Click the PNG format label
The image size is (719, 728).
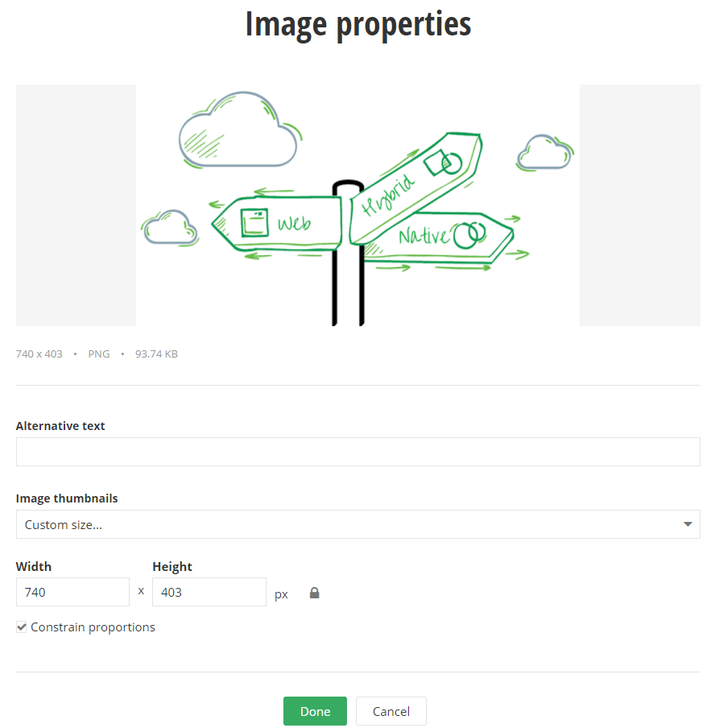click(98, 354)
